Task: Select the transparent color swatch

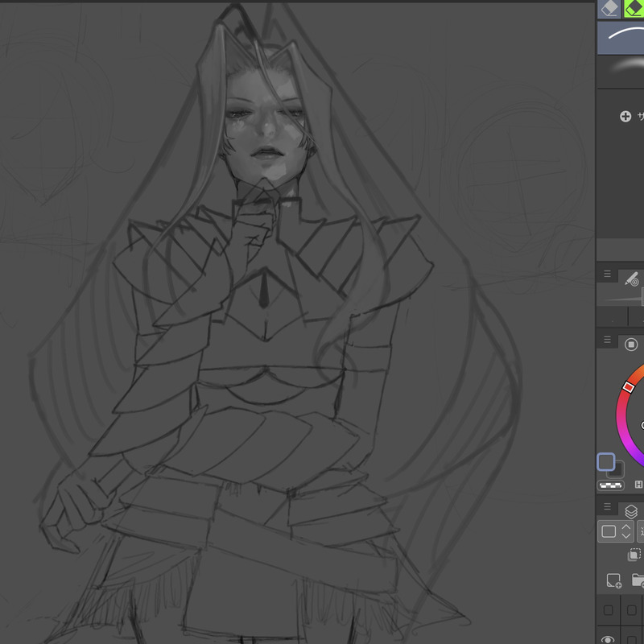Action: (x=610, y=485)
